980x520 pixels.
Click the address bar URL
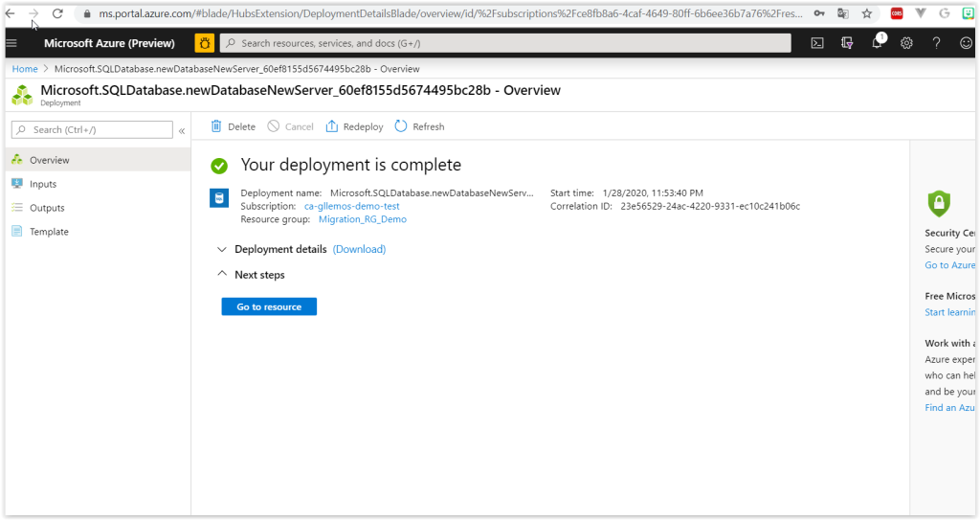pos(450,13)
